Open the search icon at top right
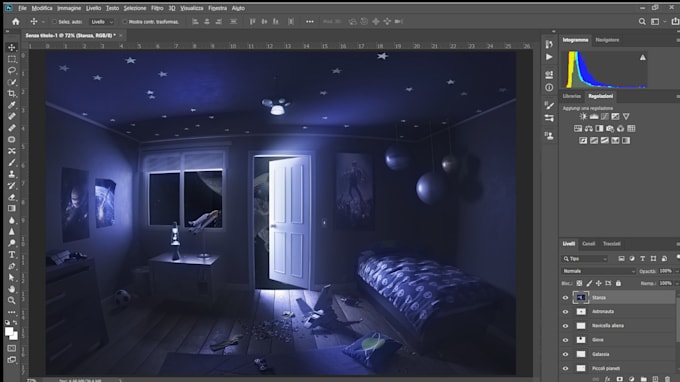Viewport: 680px width, 382px height. click(x=642, y=21)
